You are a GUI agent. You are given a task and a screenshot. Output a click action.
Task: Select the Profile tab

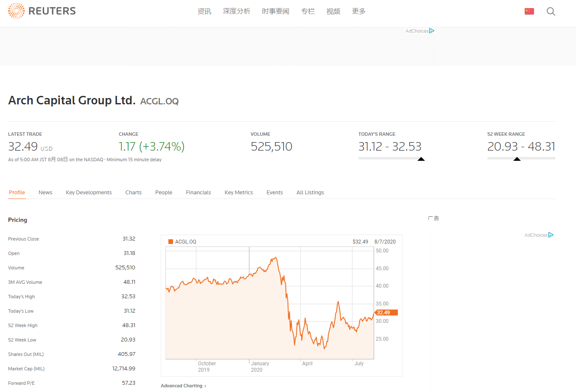[x=17, y=193]
